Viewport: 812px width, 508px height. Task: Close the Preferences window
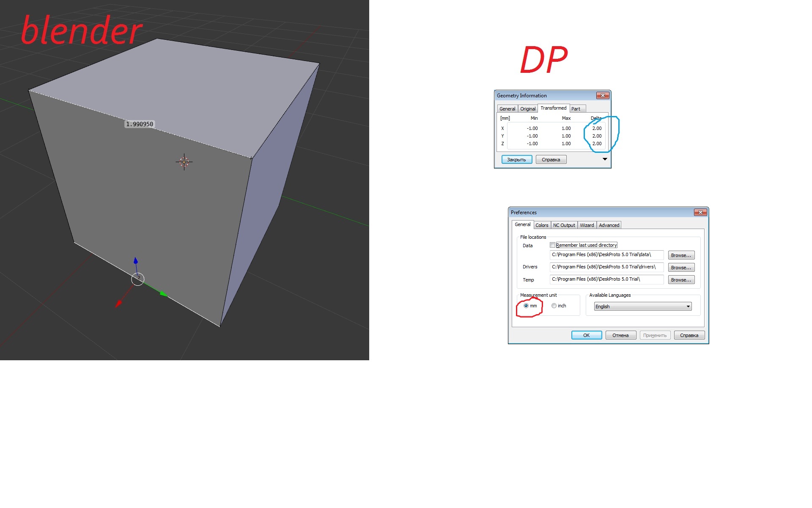click(700, 213)
